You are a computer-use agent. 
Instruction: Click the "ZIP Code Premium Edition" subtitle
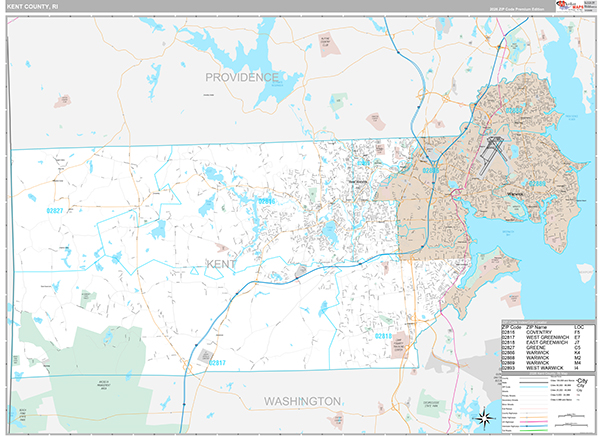[x=516, y=9]
